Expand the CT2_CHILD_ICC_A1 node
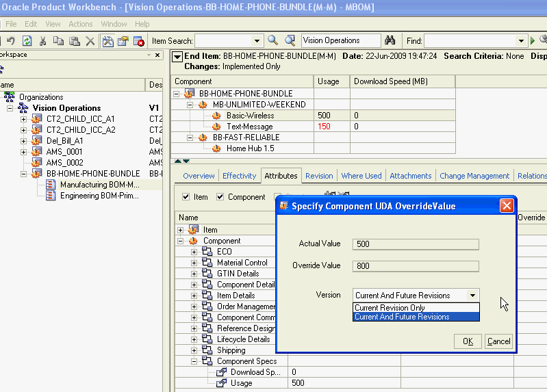The image size is (547, 392). pyautogui.click(x=23, y=119)
